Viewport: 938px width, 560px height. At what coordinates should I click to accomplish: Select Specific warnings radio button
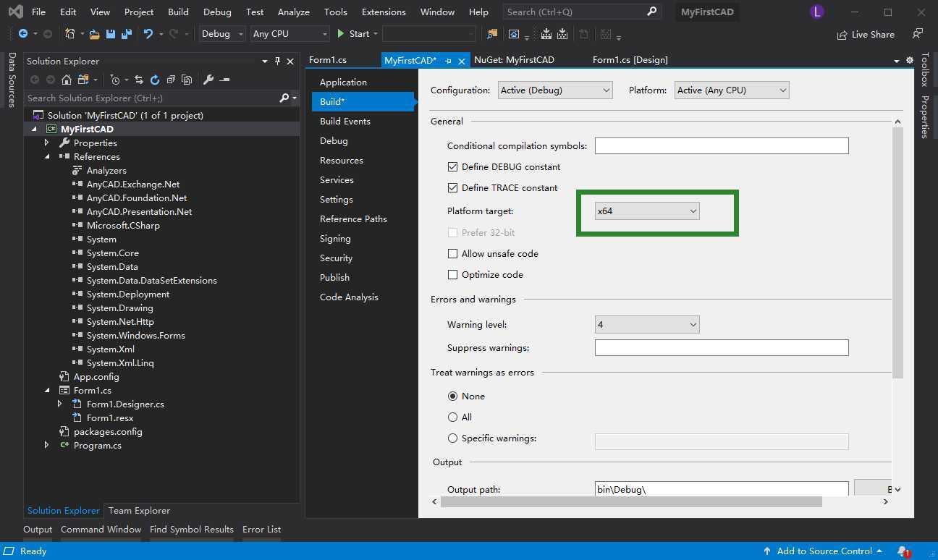453,438
